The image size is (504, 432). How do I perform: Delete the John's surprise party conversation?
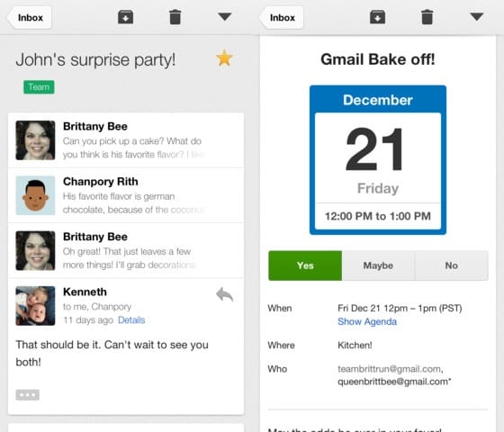[175, 17]
